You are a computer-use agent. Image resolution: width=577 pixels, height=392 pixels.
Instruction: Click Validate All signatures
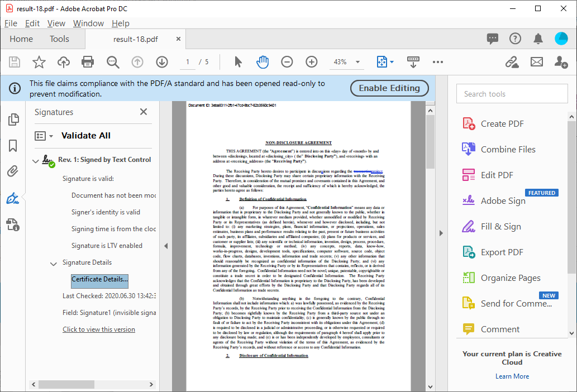(x=86, y=136)
